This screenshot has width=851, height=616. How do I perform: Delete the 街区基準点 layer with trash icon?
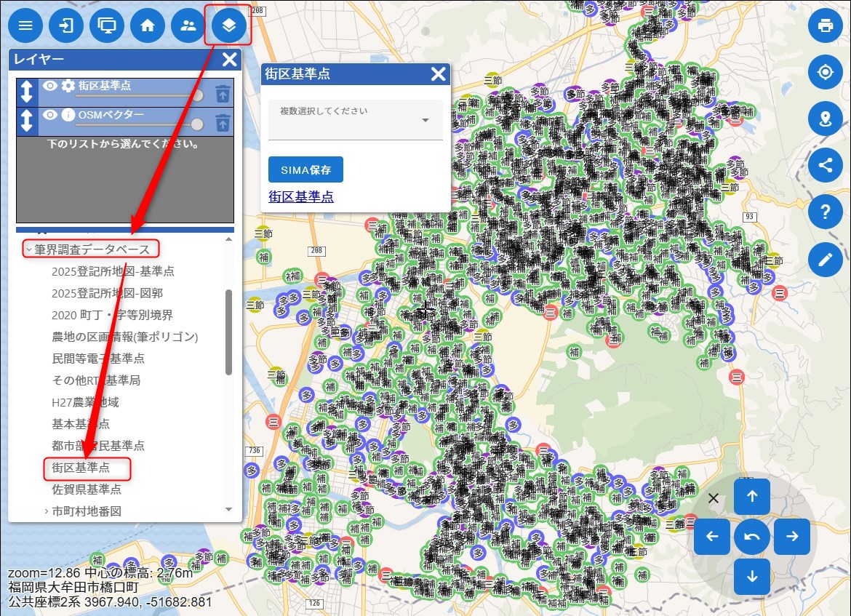(x=223, y=93)
